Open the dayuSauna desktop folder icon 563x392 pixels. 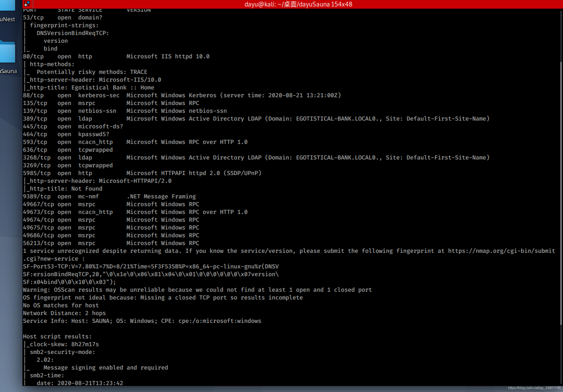tap(7, 52)
